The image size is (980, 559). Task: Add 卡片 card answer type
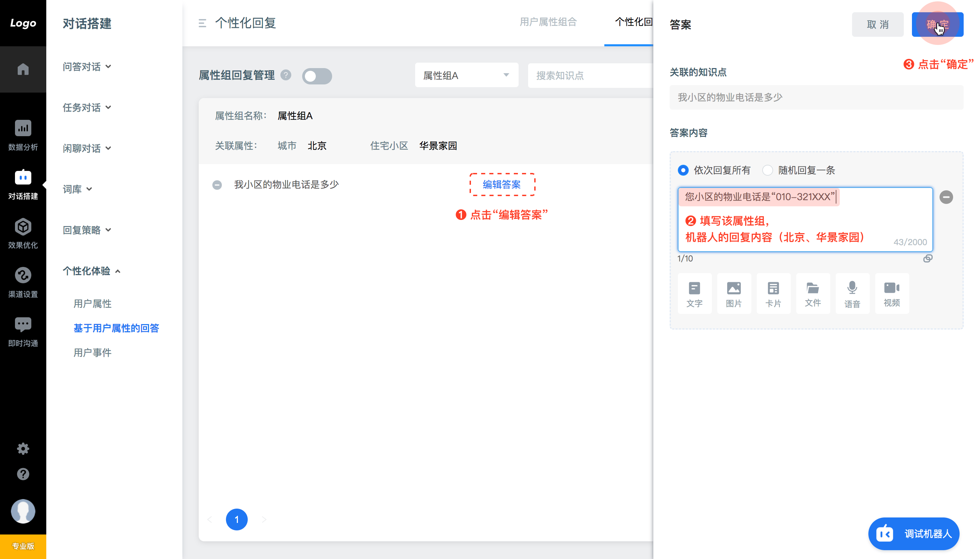click(x=773, y=294)
